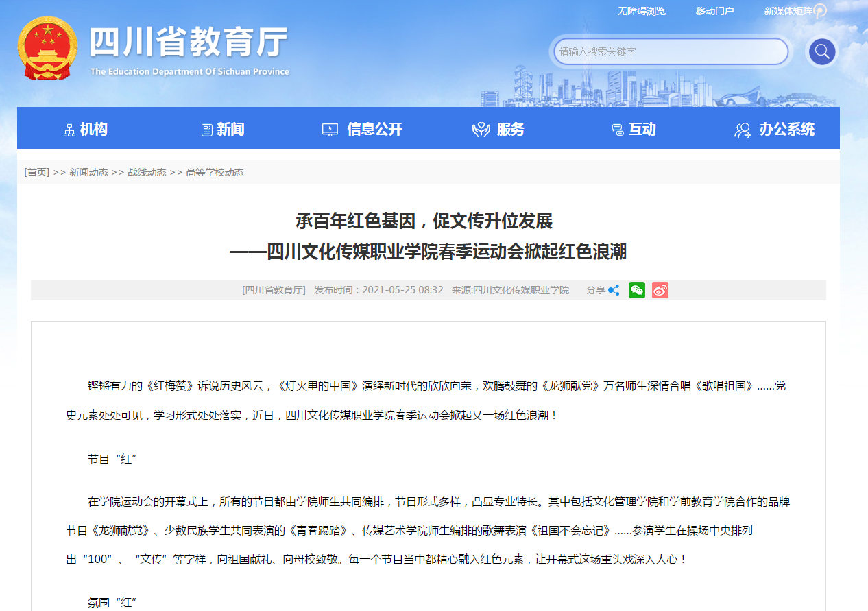This screenshot has height=611, width=868.
Task: Focus the keyword search input field
Action: 671,51
